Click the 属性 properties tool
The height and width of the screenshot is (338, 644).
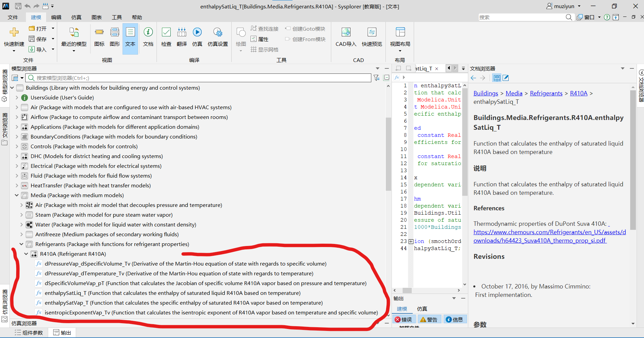click(260, 39)
